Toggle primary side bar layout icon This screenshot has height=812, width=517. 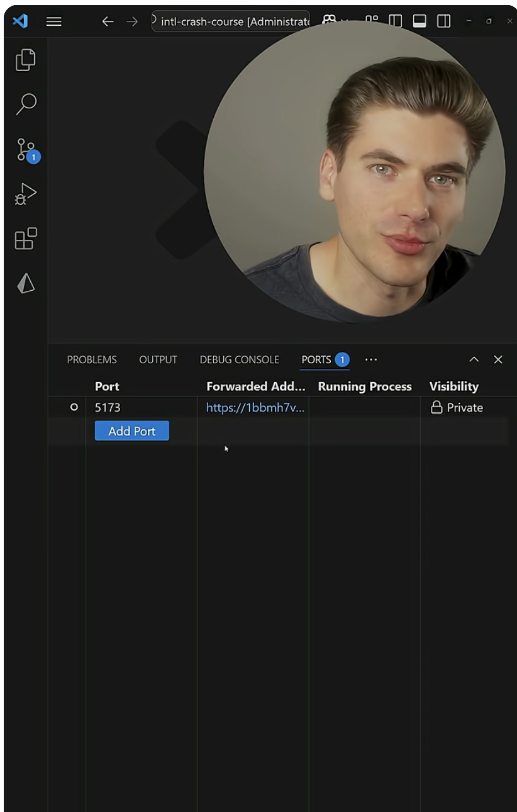(396, 21)
